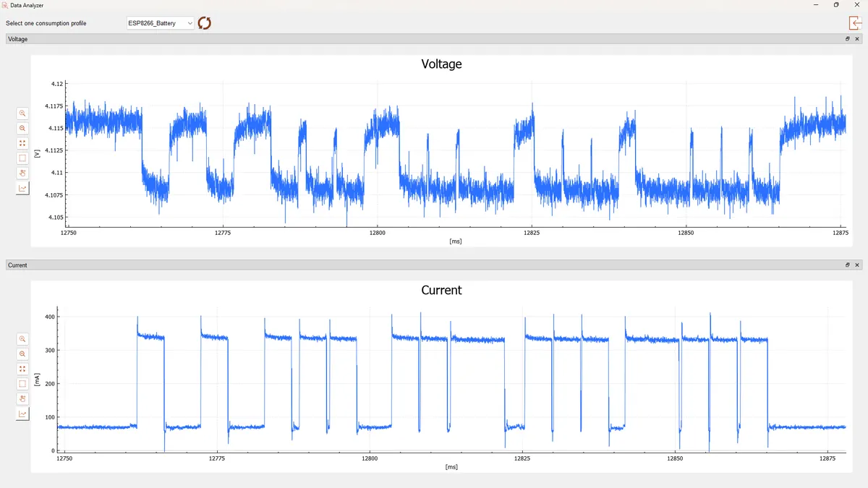Toggle the line chart button for Current
The width and height of the screenshot is (868, 488).
tap(22, 414)
